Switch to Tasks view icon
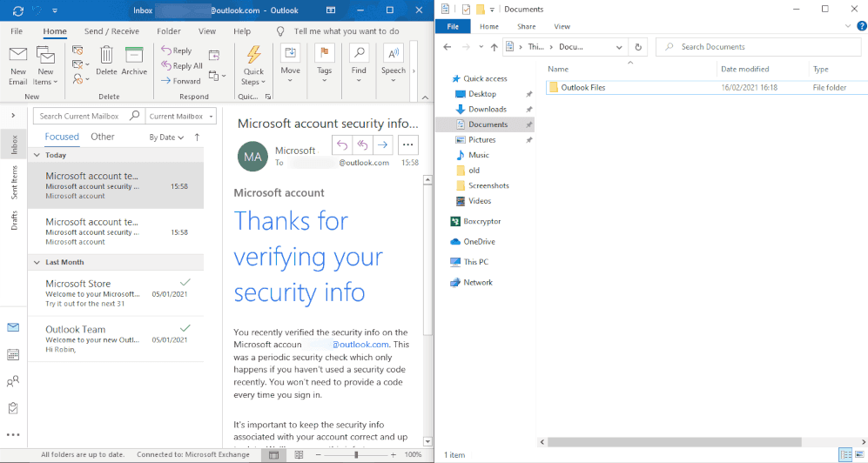Image resolution: width=868 pixels, height=463 pixels. pyautogui.click(x=13, y=408)
